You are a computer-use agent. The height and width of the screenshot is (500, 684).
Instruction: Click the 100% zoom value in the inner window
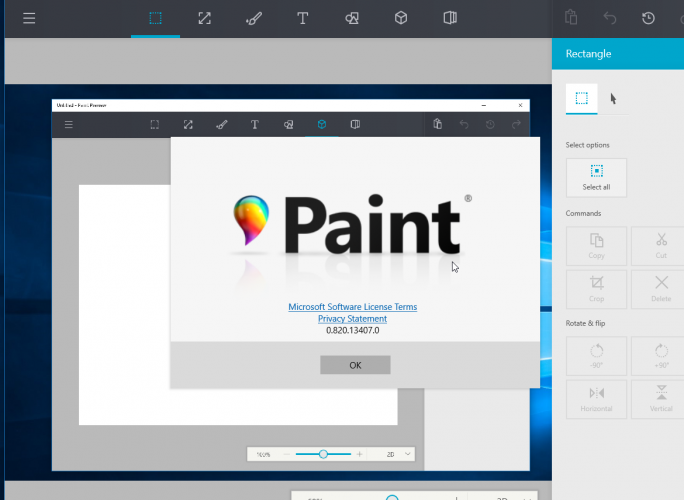(263, 455)
